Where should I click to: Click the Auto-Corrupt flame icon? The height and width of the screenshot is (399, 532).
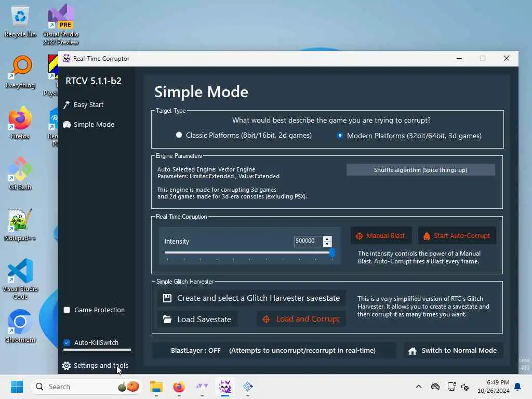427,236
